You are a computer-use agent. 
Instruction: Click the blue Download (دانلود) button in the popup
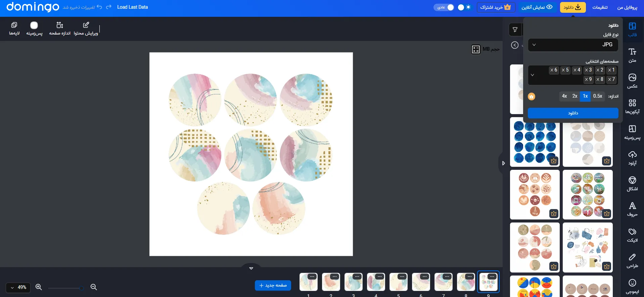[x=573, y=113]
